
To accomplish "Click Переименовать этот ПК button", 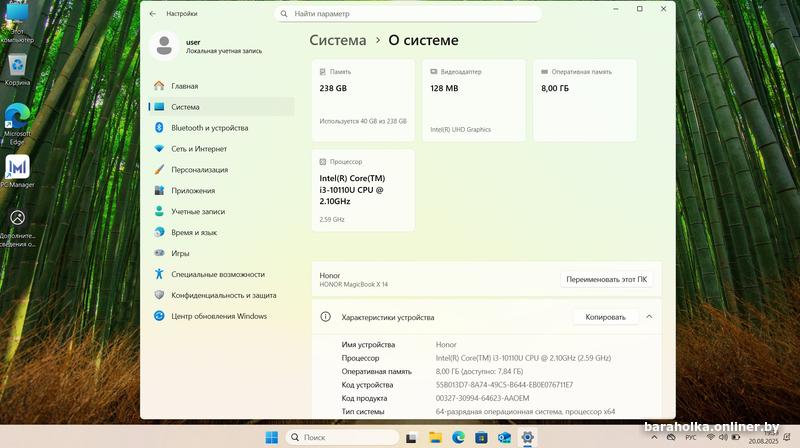I will [606, 279].
